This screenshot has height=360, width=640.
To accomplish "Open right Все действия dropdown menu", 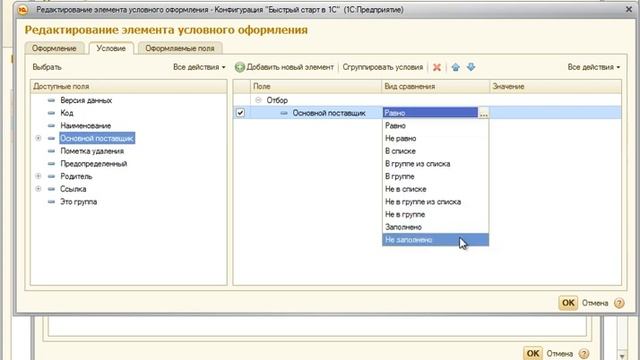I will (593, 67).
